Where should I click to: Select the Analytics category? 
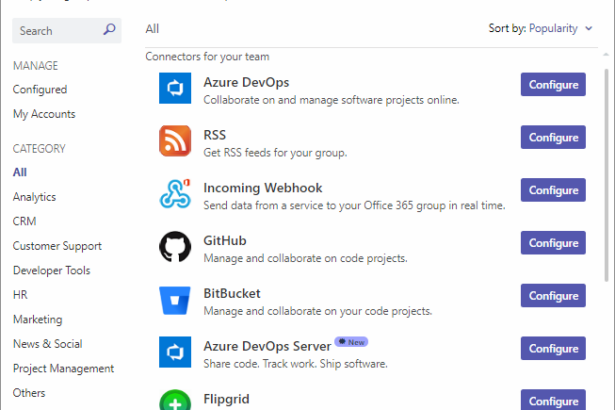point(34,197)
